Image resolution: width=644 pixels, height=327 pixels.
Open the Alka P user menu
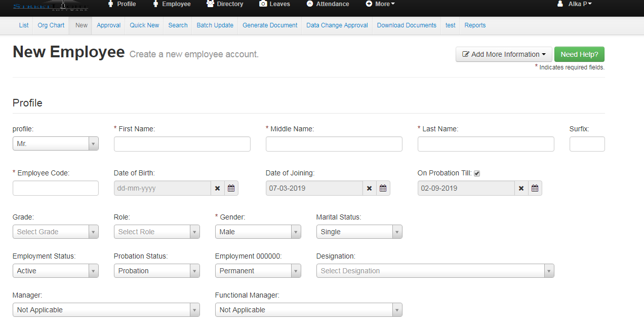coord(574,4)
